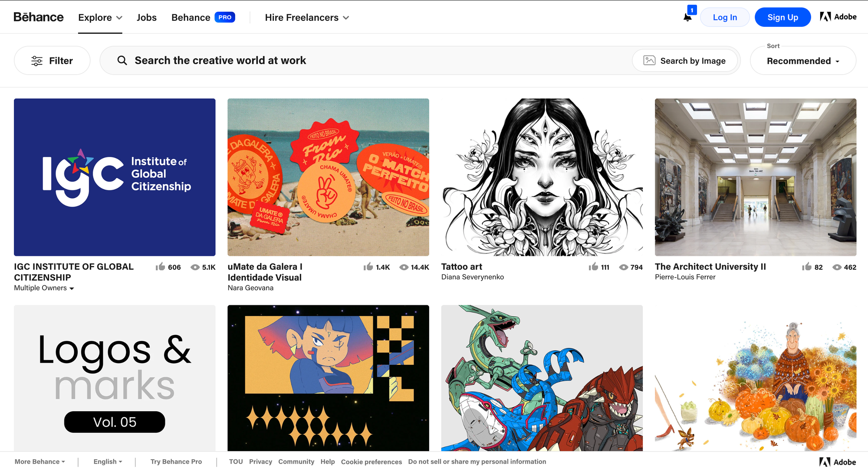The image size is (868, 471).
Task: Open the Recommended sort dropdown
Action: (x=803, y=61)
